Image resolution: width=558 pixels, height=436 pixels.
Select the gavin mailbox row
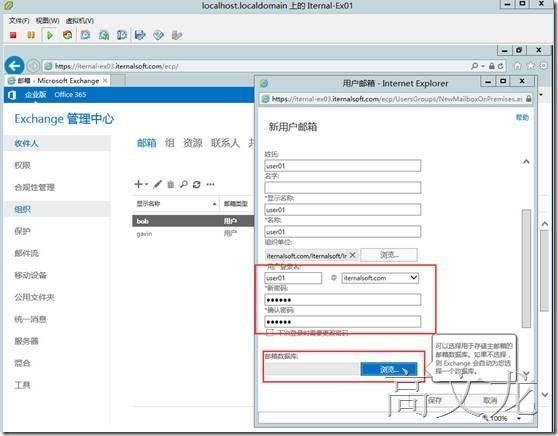tap(193, 234)
